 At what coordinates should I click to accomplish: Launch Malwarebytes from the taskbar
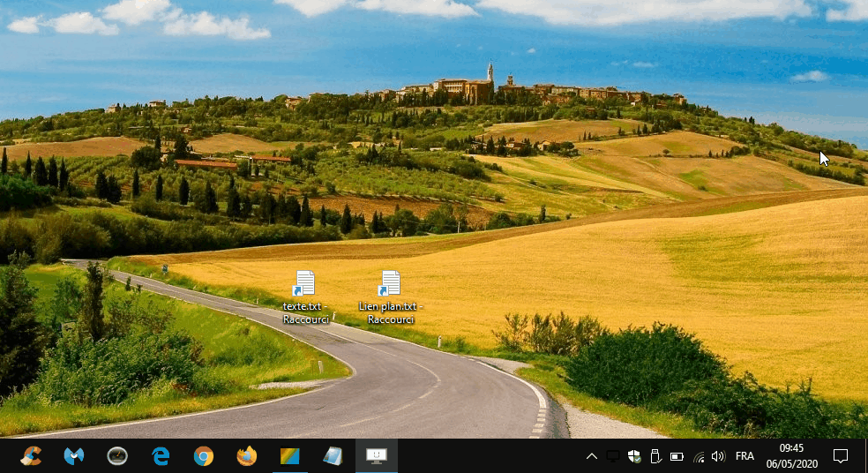pyautogui.click(x=74, y=456)
